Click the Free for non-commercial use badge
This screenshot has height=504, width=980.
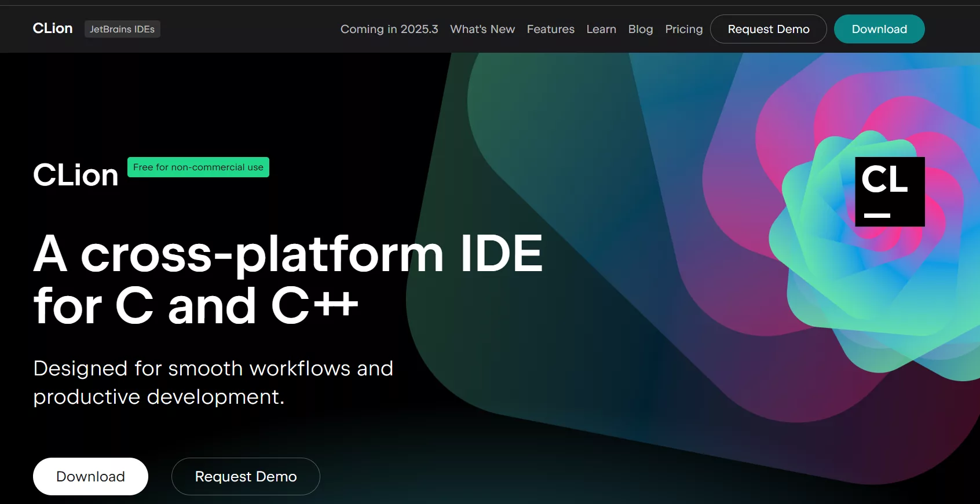click(x=198, y=167)
